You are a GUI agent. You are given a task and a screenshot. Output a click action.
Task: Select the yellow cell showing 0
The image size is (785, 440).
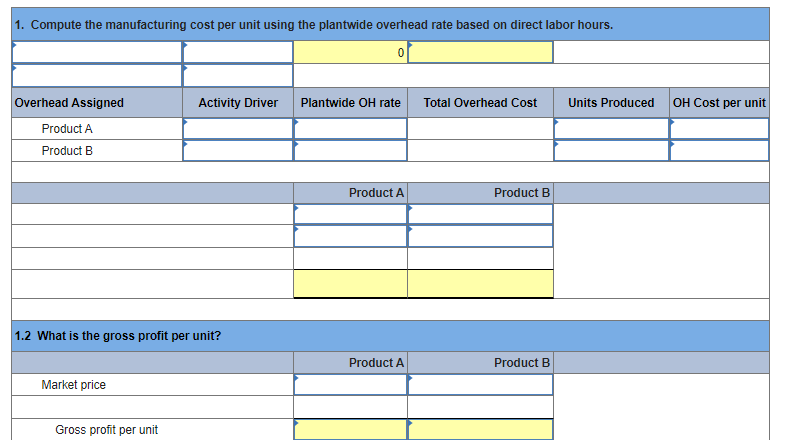pos(350,52)
